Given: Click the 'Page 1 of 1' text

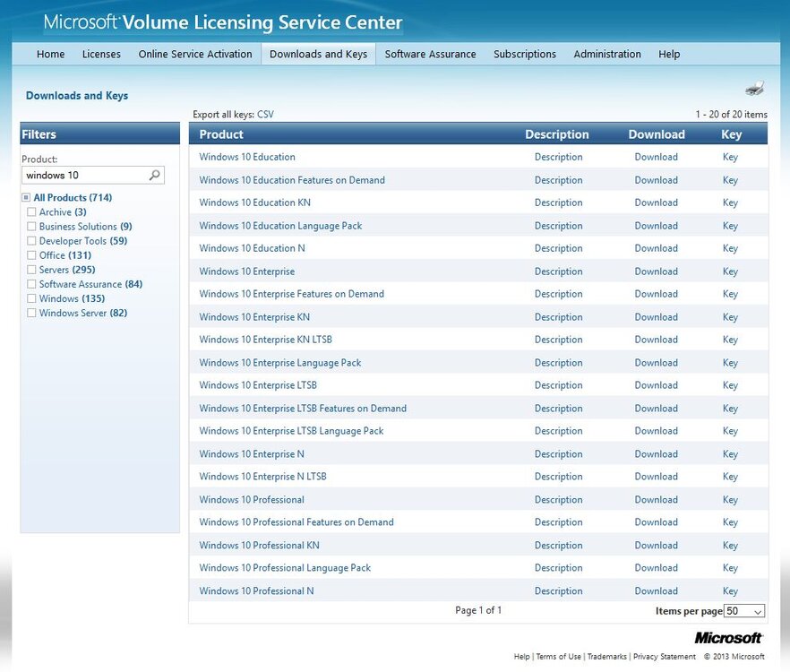Looking at the screenshot, I should 478,610.
